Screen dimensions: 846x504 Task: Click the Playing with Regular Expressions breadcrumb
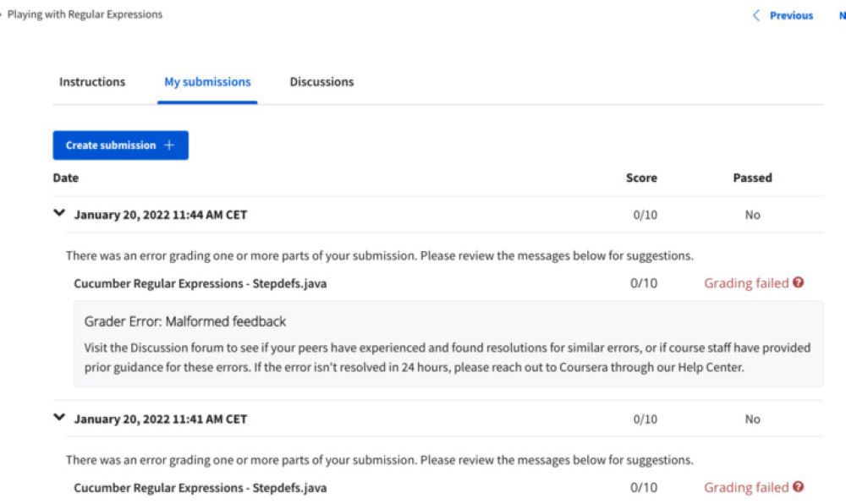[x=85, y=14]
